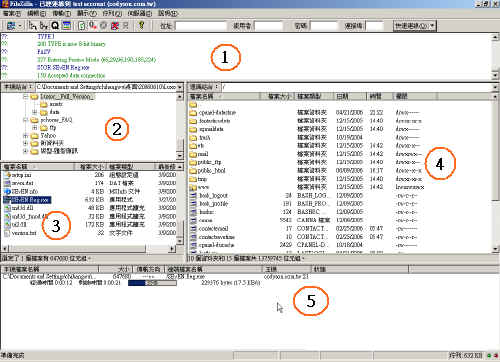This screenshot has width=500, height=362.
Task: Click the local file list horizontal scrollbar
Action: click(x=89, y=248)
